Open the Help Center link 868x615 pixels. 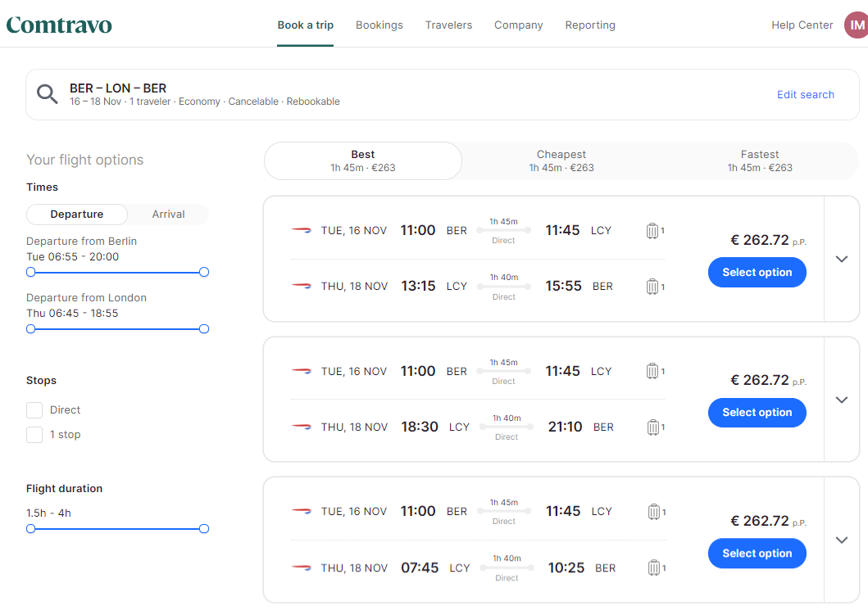tap(802, 25)
